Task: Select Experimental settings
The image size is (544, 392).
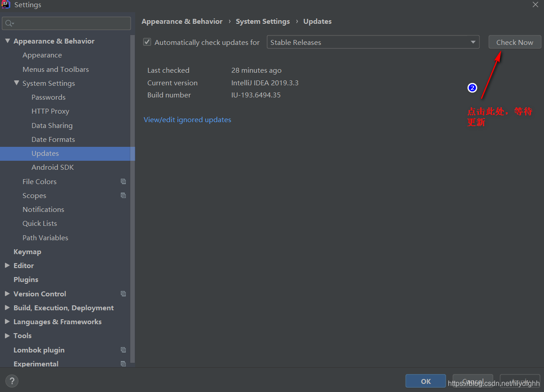Action: pos(36,364)
